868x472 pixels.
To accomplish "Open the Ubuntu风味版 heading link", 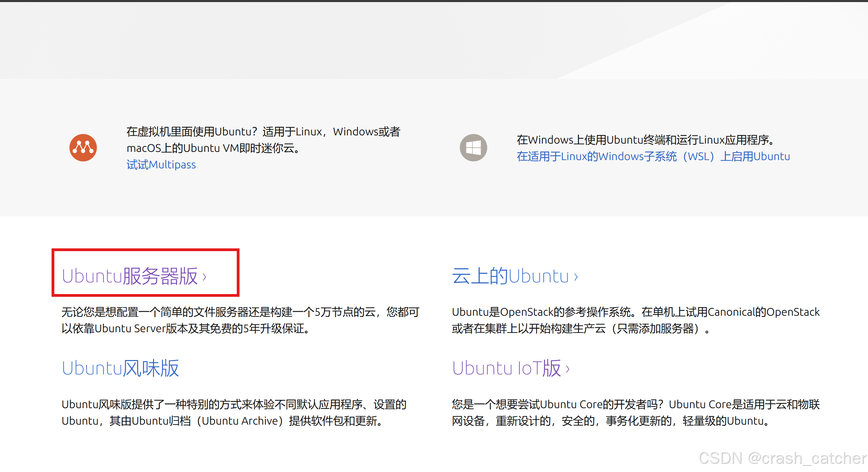I will tap(120, 368).
